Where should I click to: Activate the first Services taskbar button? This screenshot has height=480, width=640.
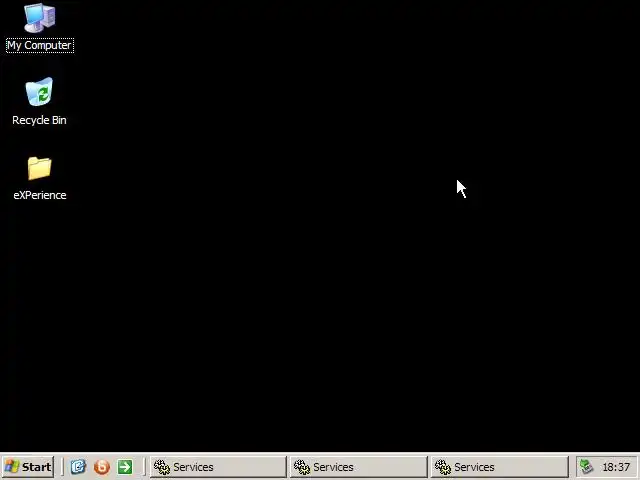[x=218, y=467]
